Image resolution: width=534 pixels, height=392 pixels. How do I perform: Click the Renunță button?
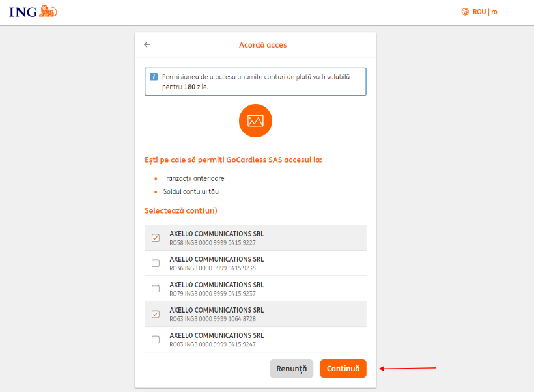pyautogui.click(x=292, y=369)
